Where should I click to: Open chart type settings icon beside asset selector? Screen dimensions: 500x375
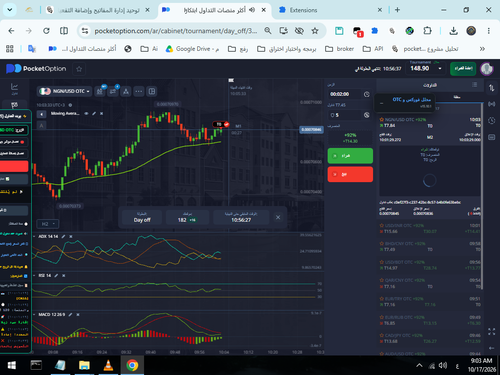100,91
